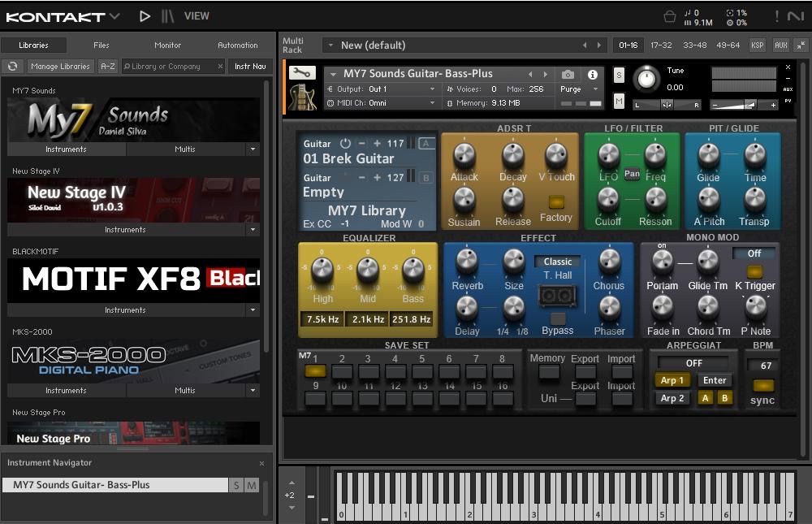This screenshot has width=812, height=524.
Task: Expand MY7 Sounds library options arrow
Action: [x=253, y=149]
